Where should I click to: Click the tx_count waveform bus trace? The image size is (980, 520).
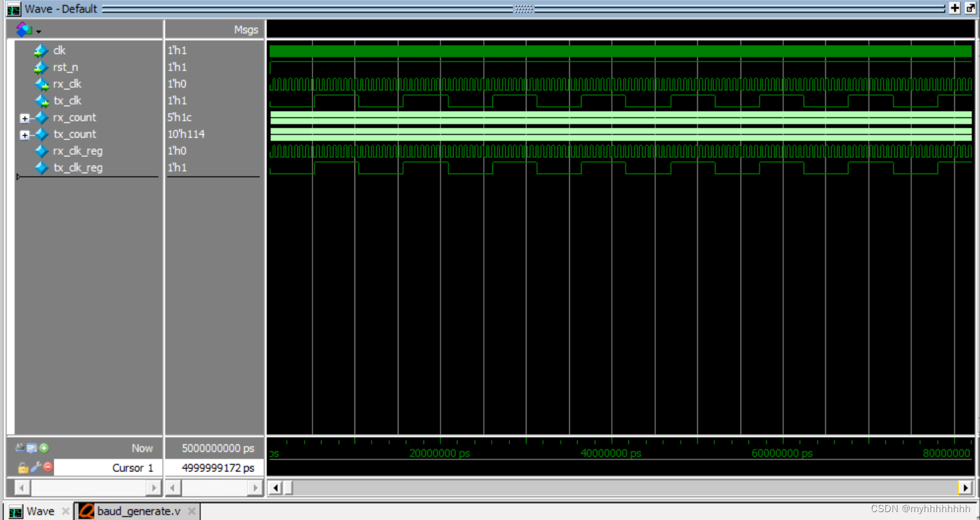[x=620, y=135]
